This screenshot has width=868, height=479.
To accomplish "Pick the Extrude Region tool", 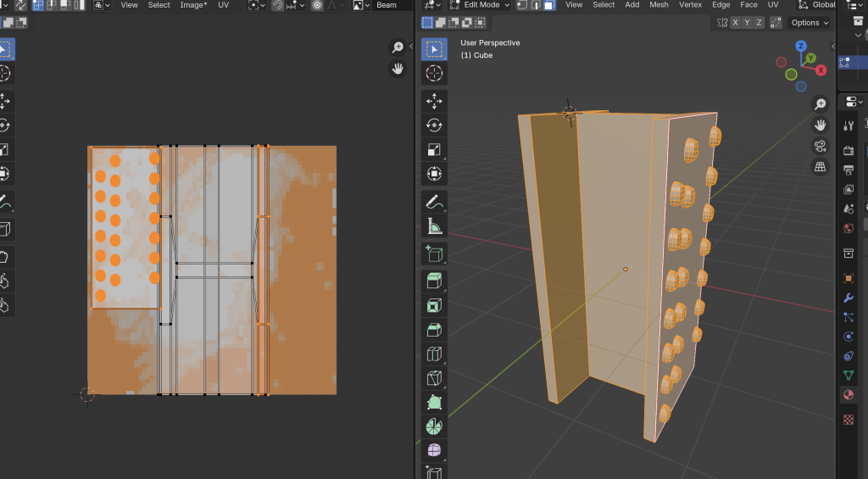I will [x=434, y=280].
